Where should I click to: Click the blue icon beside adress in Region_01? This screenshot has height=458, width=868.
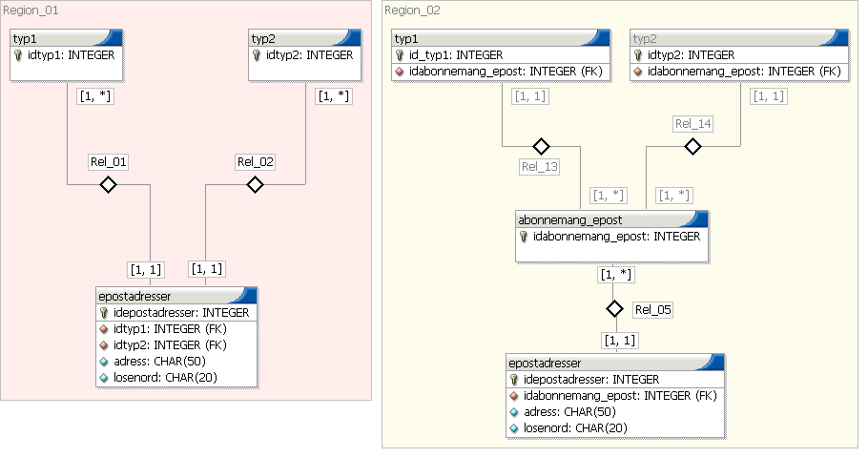[x=104, y=362]
